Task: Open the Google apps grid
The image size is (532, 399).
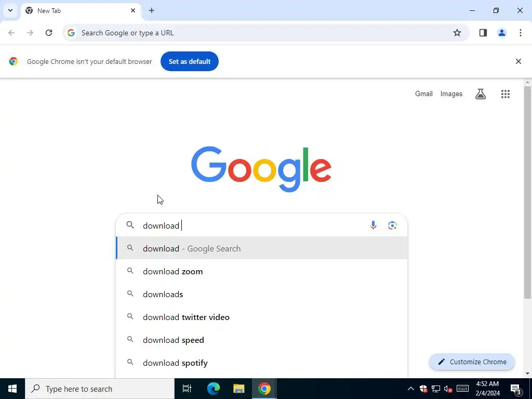Action: pos(505,94)
